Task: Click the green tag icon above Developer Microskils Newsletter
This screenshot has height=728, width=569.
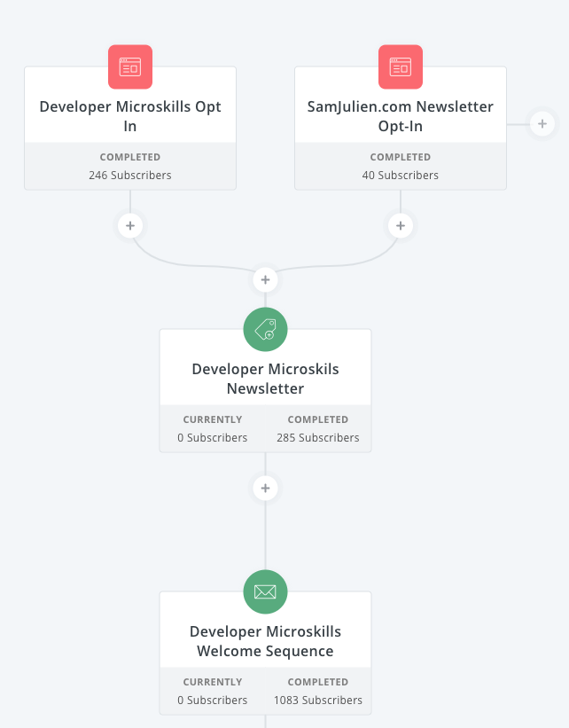Action: [266, 329]
